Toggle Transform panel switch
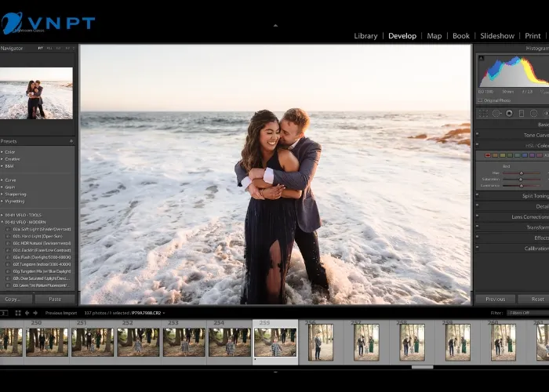 coord(477,226)
